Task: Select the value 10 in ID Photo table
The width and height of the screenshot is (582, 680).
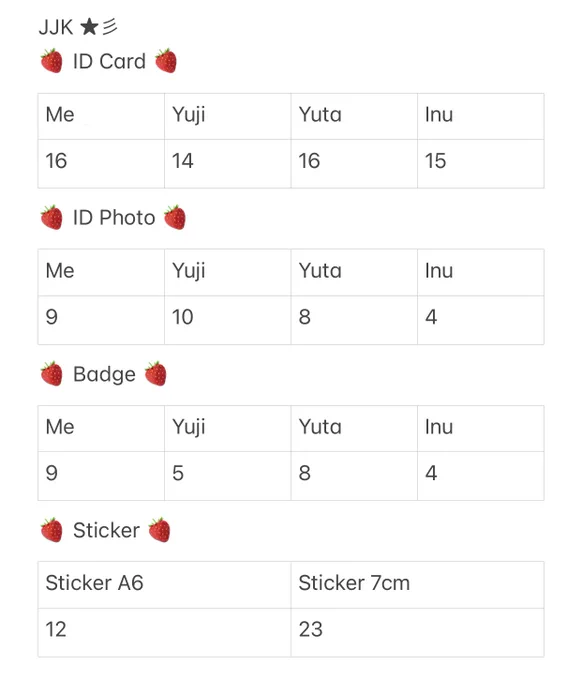Action: point(182,317)
